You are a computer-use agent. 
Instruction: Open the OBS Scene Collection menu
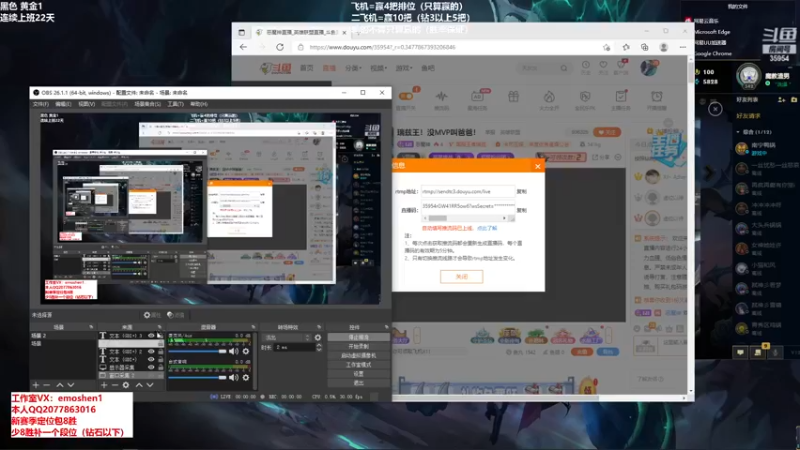click(x=147, y=104)
